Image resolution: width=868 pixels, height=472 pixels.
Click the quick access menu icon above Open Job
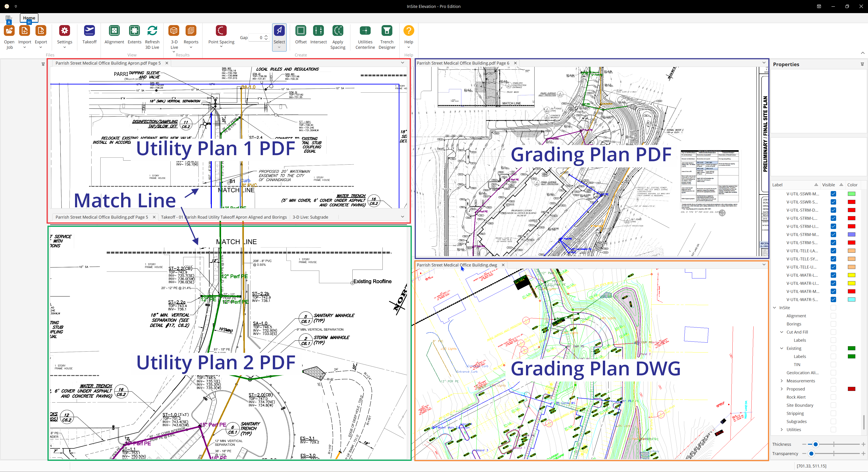[8, 18]
